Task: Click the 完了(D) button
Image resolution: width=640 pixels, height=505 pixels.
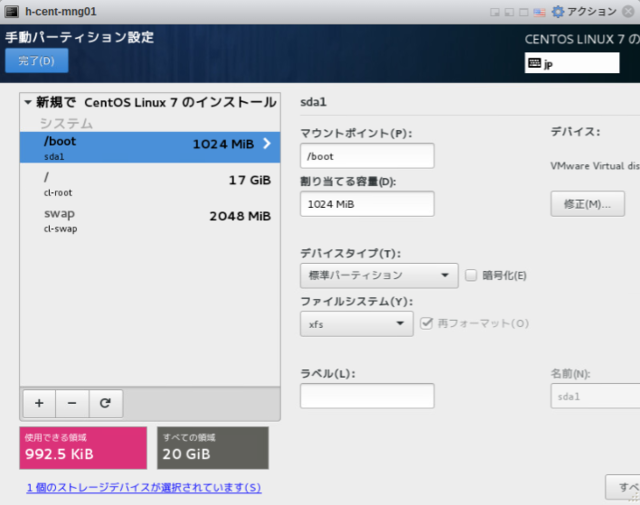Action: tap(36, 61)
